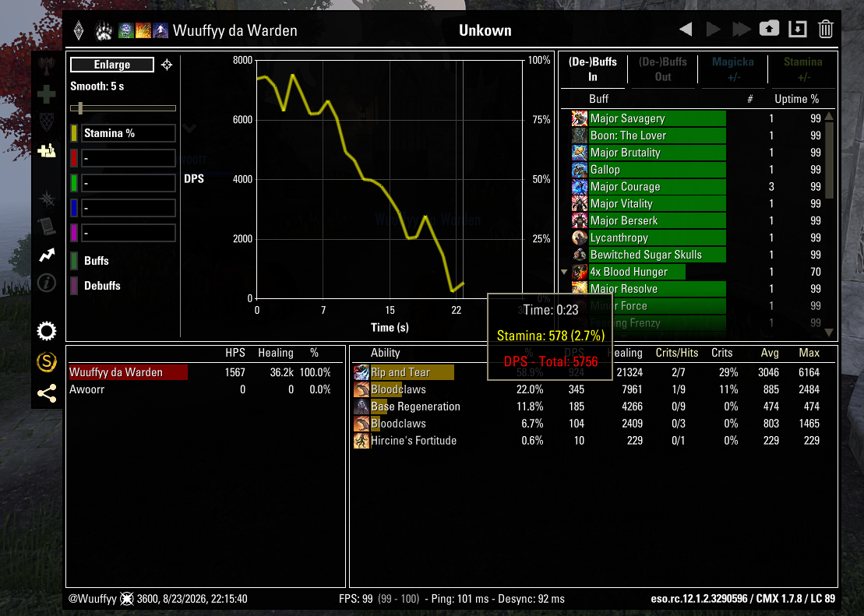Screen dimensions: 864x616
Task: Adjust the Smooth slider handle
Action: [x=80, y=108]
